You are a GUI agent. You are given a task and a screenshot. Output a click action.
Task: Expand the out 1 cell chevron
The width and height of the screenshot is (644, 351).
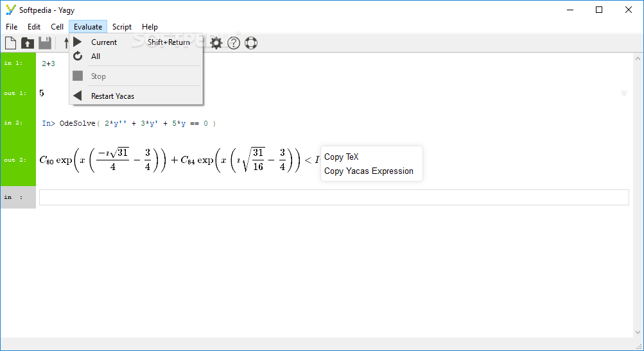pyautogui.click(x=624, y=93)
